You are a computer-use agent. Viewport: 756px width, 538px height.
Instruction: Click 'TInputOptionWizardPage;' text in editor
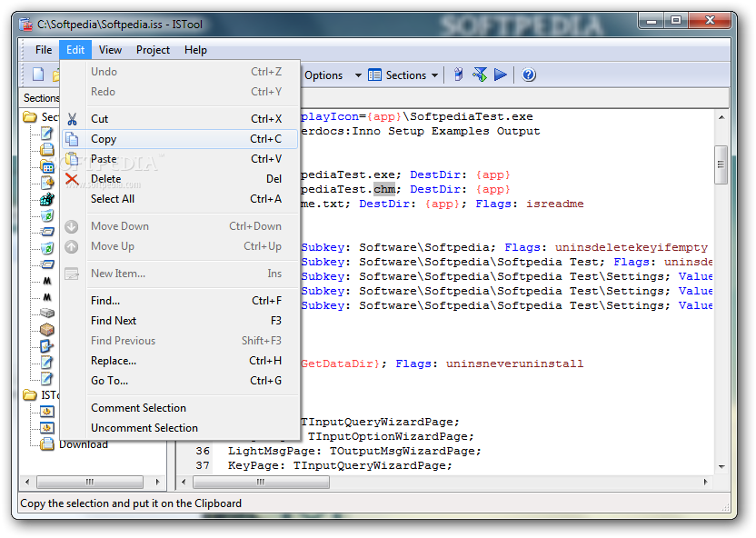(391, 437)
